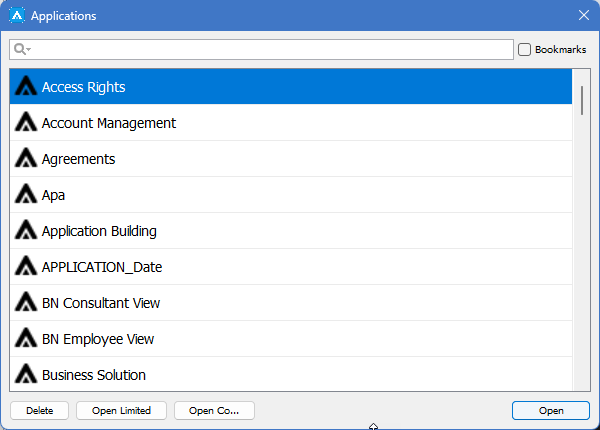Click the APPLICATION_Date entry icon

point(26,267)
